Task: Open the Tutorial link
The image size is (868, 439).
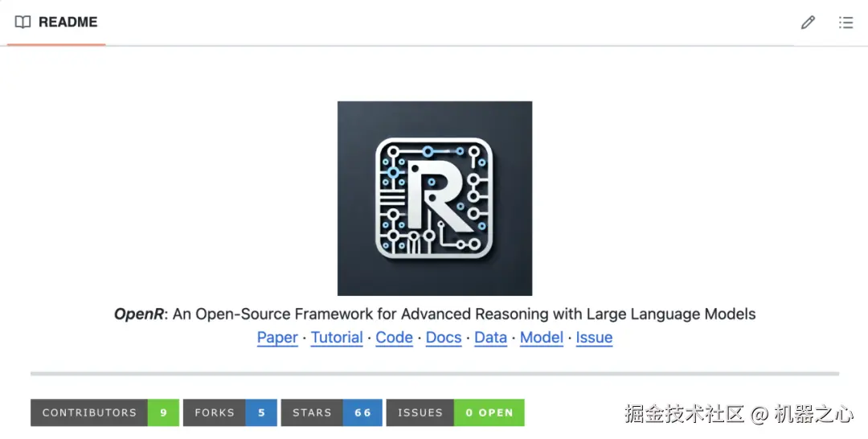Action: tap(337, 337)
